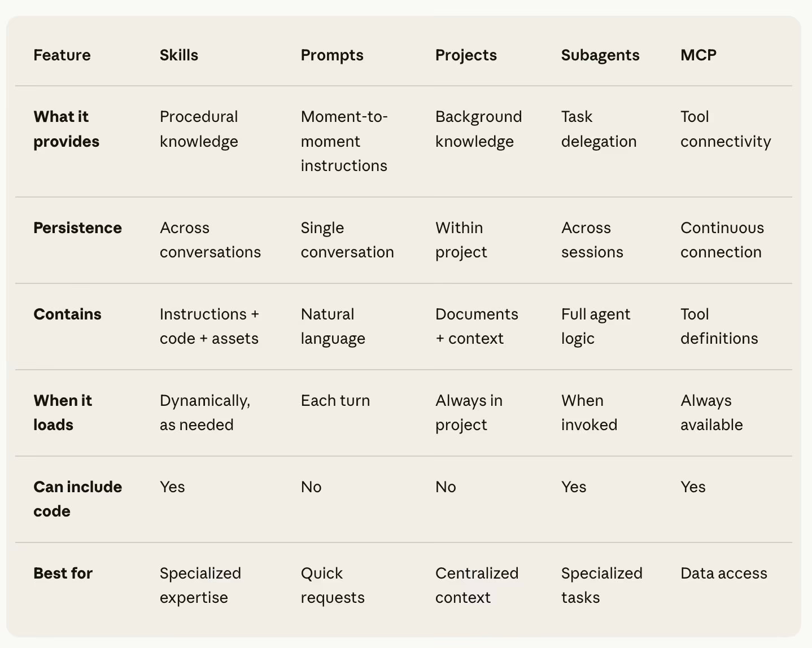812x648 pixels.
Task: Select the MCP column header
Action: [698, 55]
